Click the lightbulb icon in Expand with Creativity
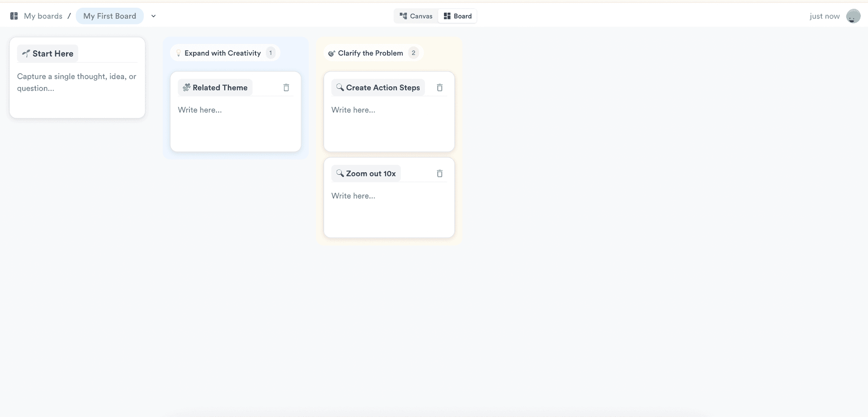The width and height of the screenshot is (868, 417). tap(179, 53)
